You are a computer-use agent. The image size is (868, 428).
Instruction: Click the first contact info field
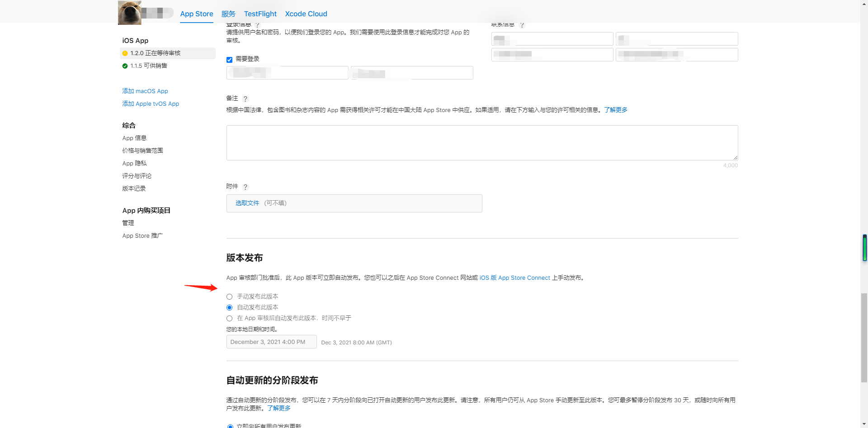(552, 39)
